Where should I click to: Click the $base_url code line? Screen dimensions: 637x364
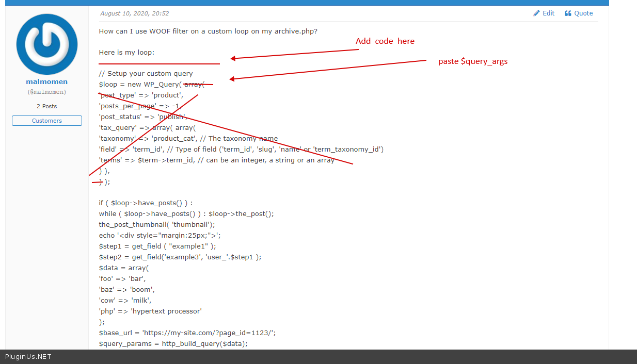pyautogui.click(x=190, y=333)
